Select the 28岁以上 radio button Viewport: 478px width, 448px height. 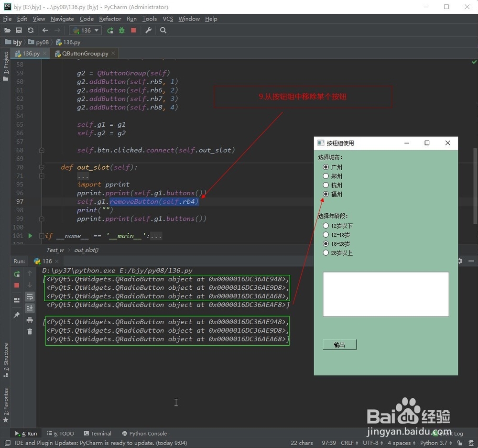[326, 253]
